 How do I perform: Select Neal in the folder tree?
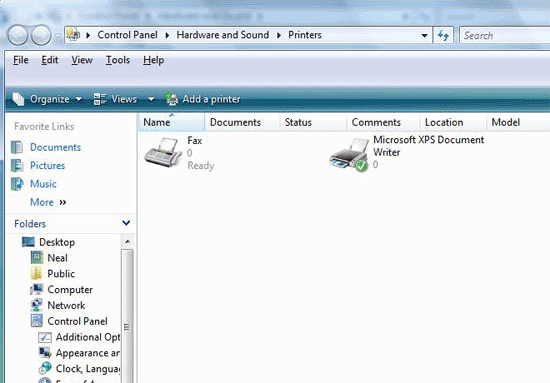pos(58,258)
